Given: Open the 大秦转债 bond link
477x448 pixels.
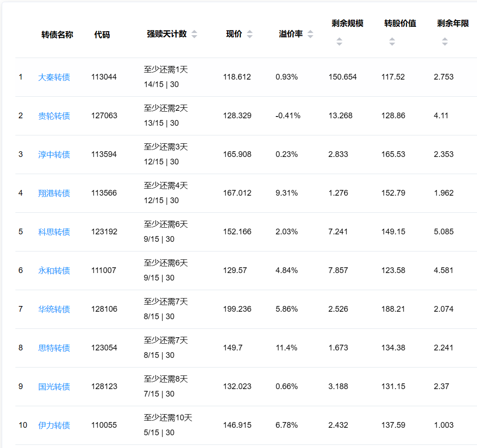Looking at the screenshot, I should point(54,77).
